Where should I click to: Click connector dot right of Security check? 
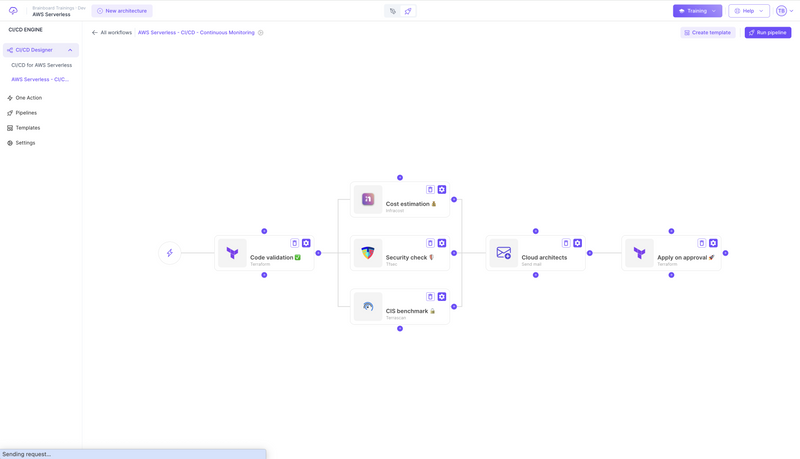click(x=454, y=253)
